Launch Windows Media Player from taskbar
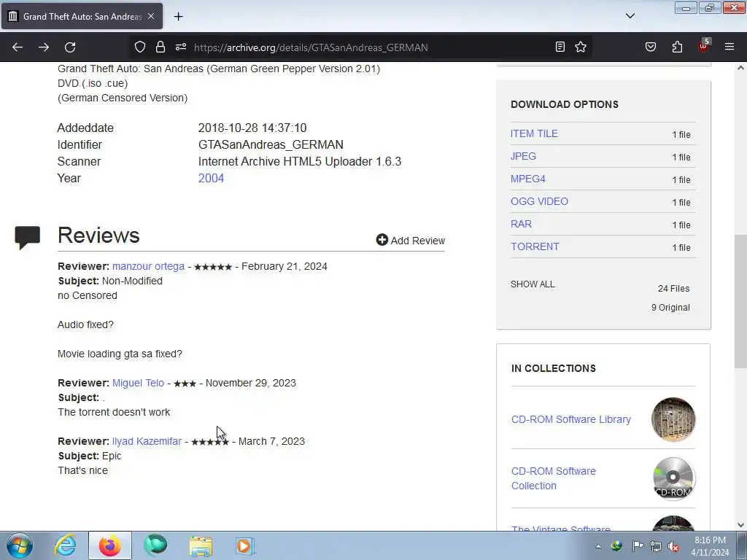Viewport: 747px width, 560px height. [x=245, y=545]
